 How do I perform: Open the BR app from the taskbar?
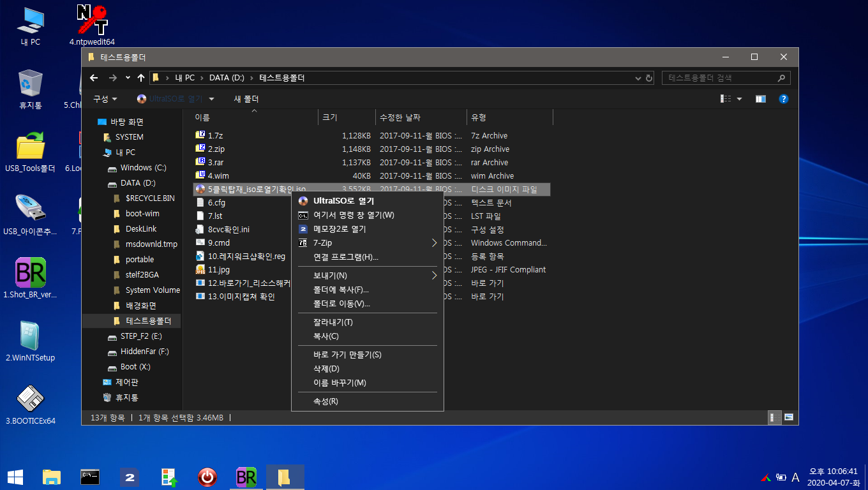(246, 477)
